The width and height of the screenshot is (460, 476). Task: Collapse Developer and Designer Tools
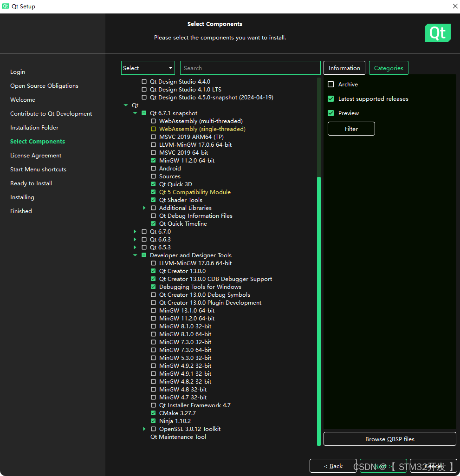click(135, 255)
